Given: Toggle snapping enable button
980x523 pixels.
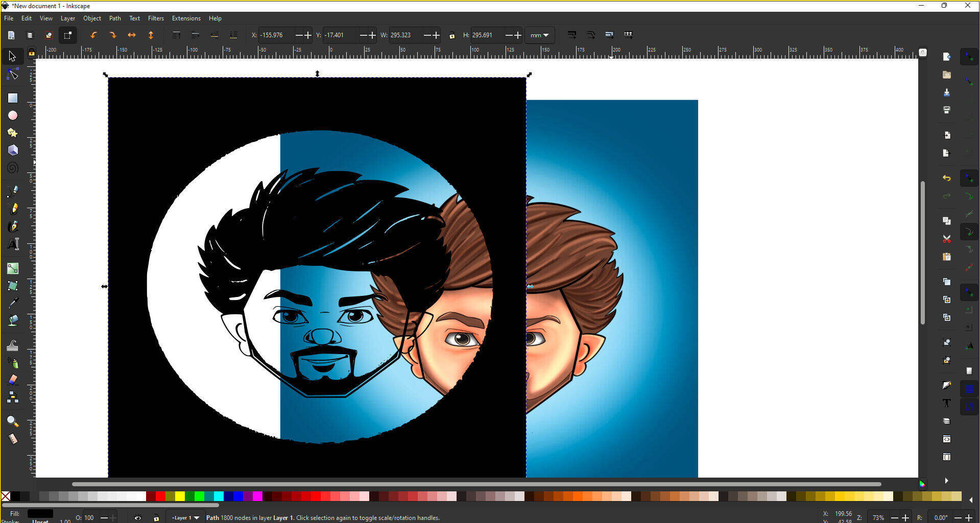Looking at the screenshot, I should (x=969, y=57).
